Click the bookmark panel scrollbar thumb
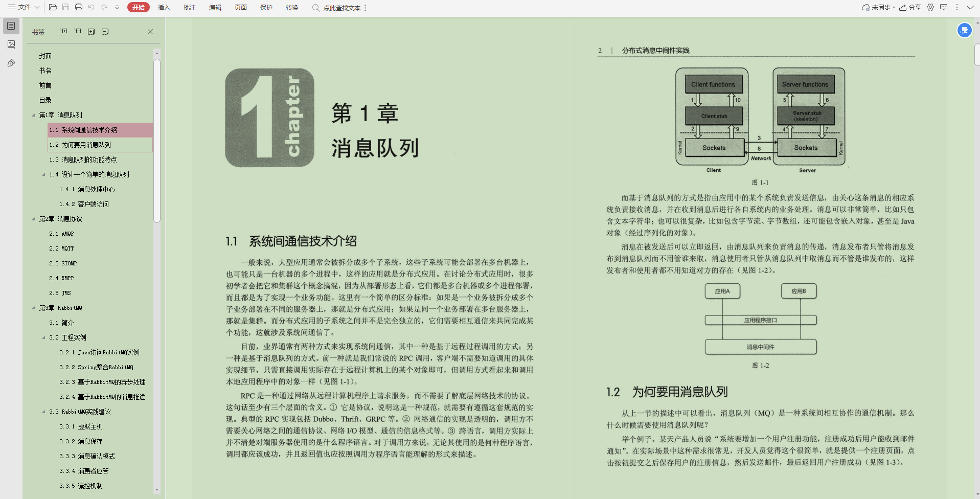 pos(157,141)
